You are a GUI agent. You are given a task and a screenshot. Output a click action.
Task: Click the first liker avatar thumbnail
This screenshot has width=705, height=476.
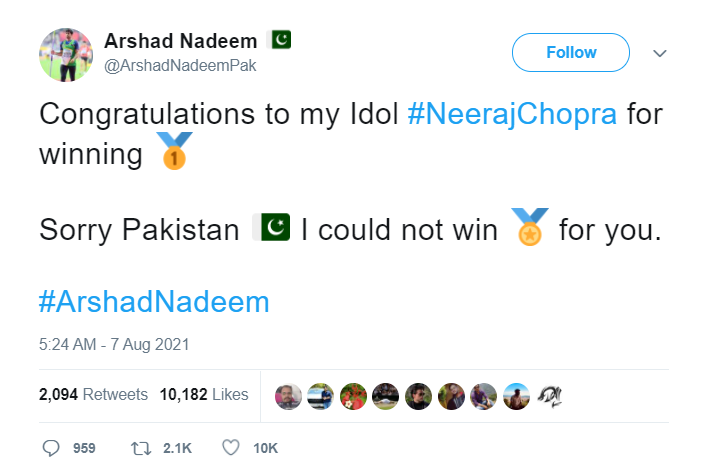pos(288,396)
